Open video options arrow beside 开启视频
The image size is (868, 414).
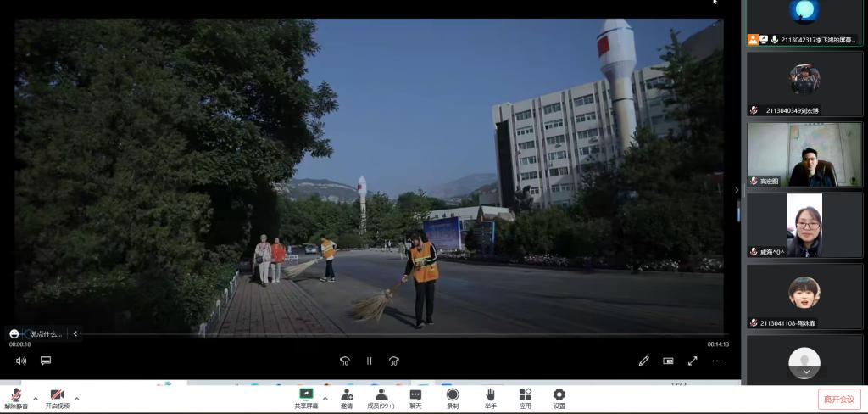coord(77,398)
